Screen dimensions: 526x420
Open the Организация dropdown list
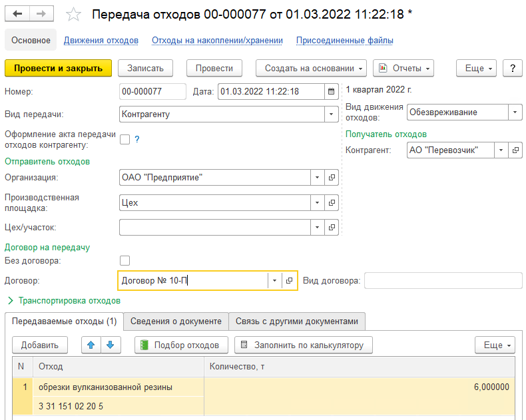[317, 178]
